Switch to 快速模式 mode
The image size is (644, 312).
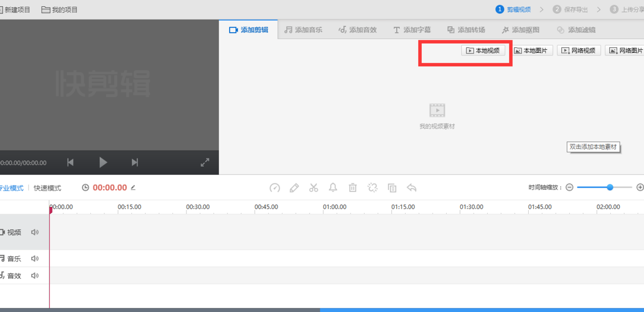click(47, 188)
